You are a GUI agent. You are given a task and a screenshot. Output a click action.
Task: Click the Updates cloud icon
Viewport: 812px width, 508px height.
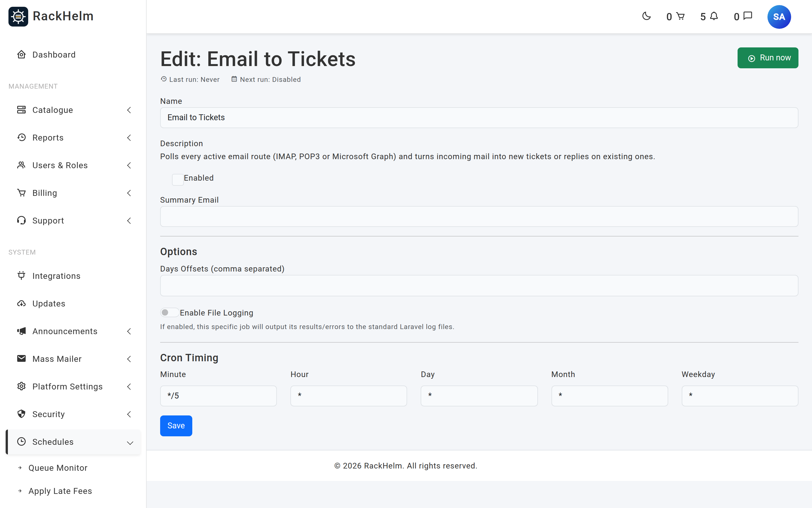click(x=21, y=303)
